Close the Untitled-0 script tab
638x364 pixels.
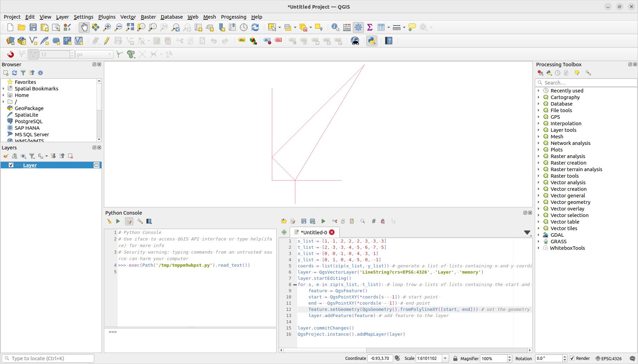[332, 232]
